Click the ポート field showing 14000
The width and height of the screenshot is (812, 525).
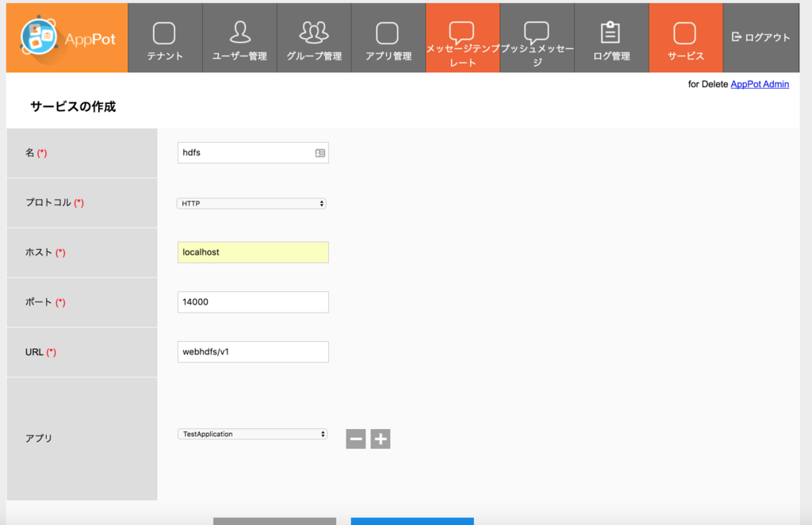[x=253, y=302]
